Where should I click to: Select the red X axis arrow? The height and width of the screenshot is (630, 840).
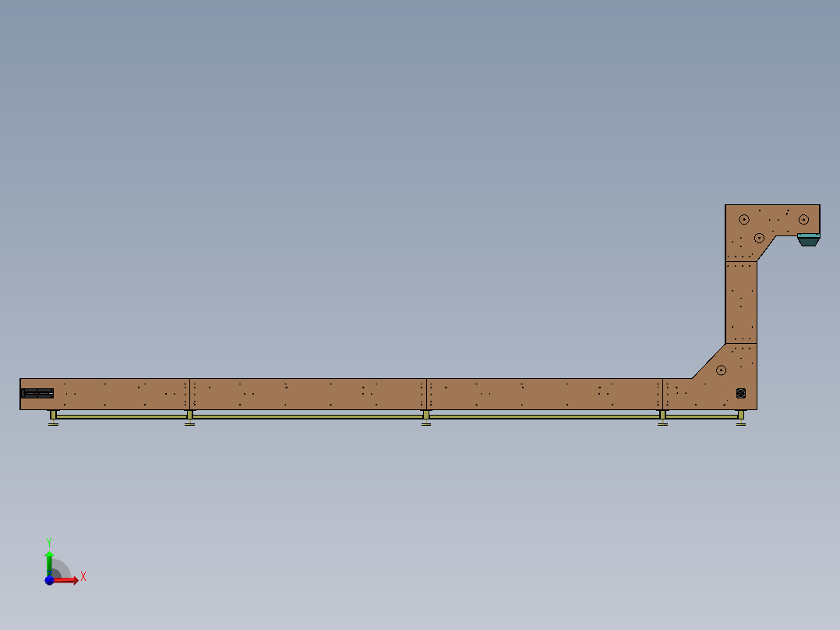(66, 580)
